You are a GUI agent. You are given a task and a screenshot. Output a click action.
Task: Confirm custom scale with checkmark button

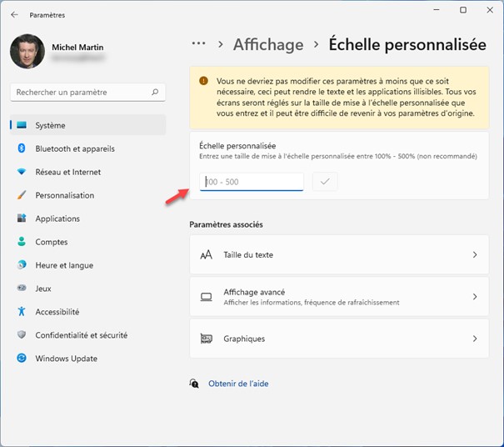325,181
